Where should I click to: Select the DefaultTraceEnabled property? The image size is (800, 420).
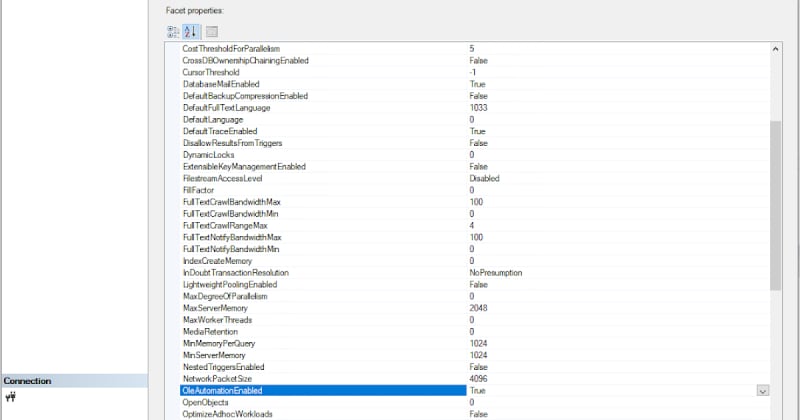point(220,131)
